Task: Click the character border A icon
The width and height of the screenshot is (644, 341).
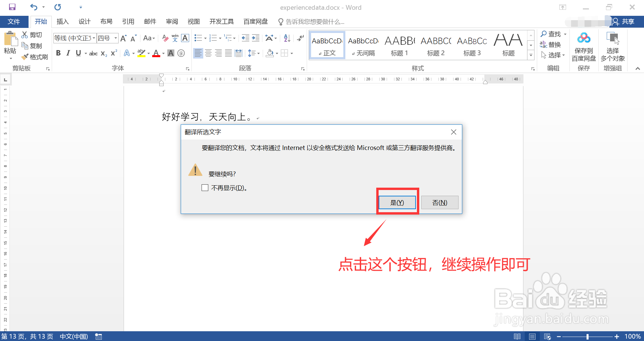Action: [185, 38]
